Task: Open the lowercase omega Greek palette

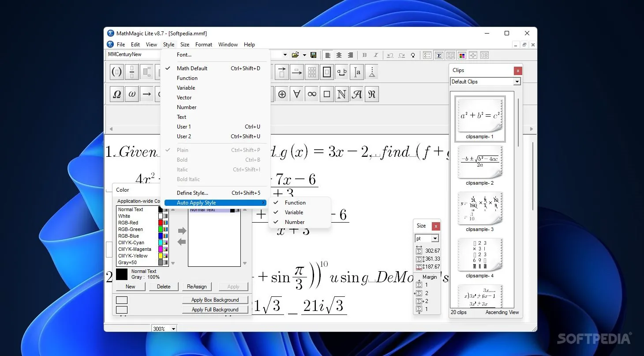Action: pyautogui.click(x=132, y=94)
